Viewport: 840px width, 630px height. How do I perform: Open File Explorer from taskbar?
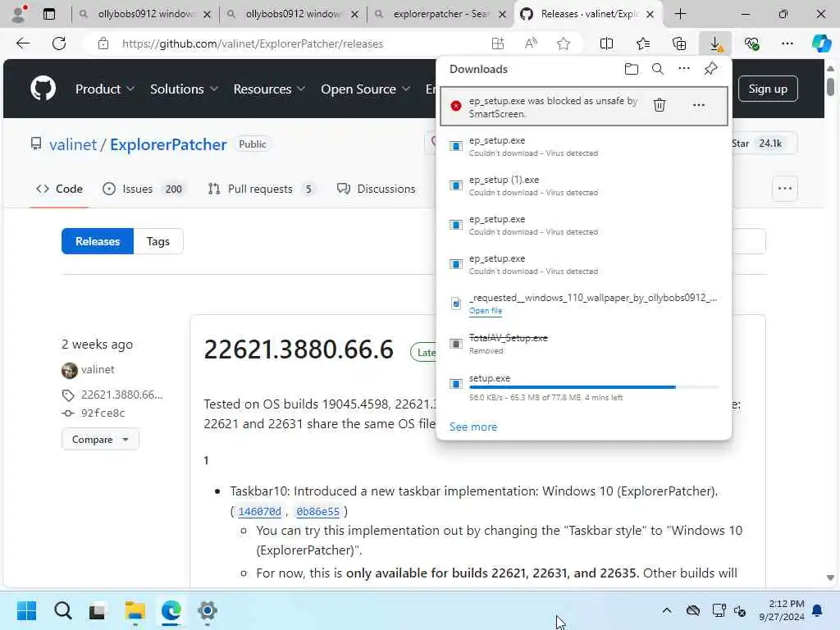(x=135, y=610)
